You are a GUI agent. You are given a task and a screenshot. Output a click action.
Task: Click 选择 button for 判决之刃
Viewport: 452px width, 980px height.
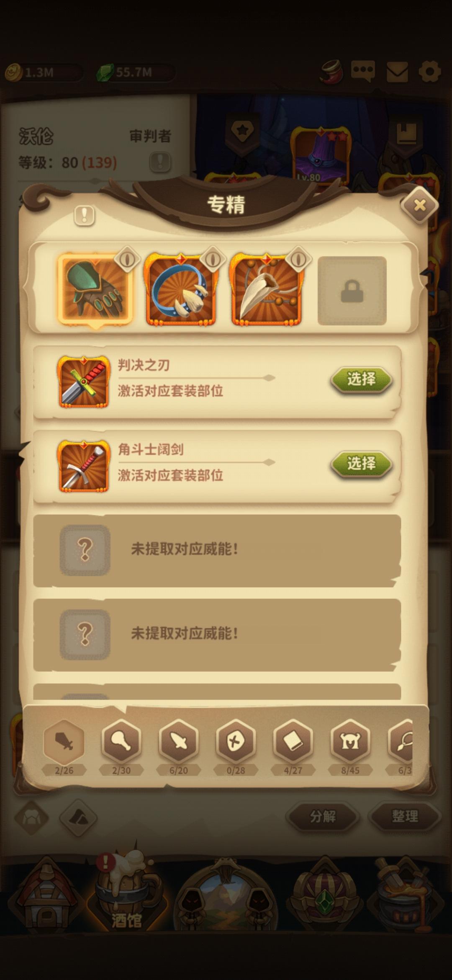click(x=362, y=379)
